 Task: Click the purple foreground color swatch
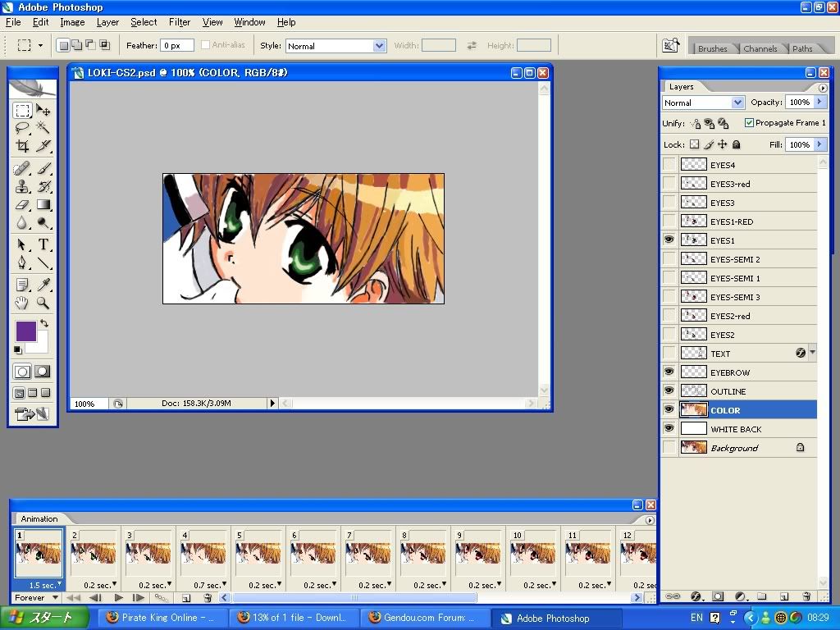pyautogui.click(x=26, y=331)
